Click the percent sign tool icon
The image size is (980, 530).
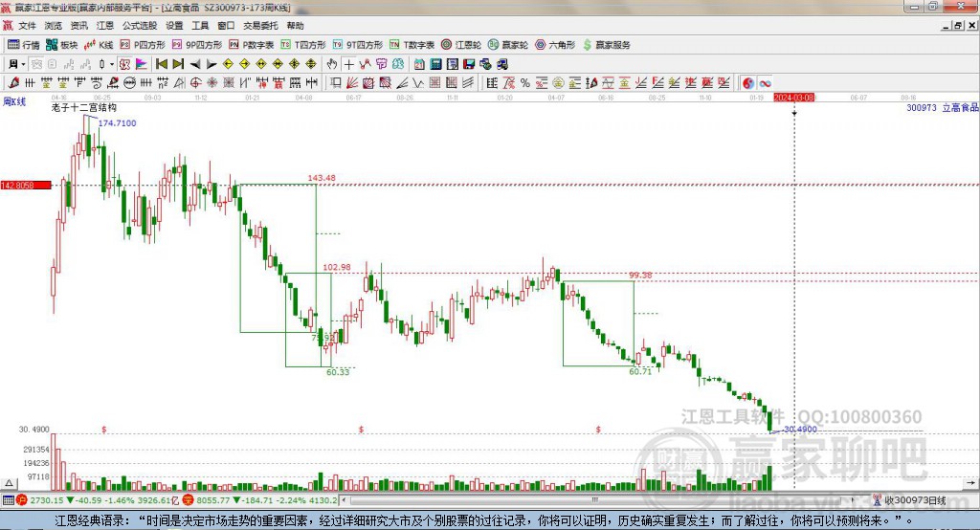tap(525, 83)
